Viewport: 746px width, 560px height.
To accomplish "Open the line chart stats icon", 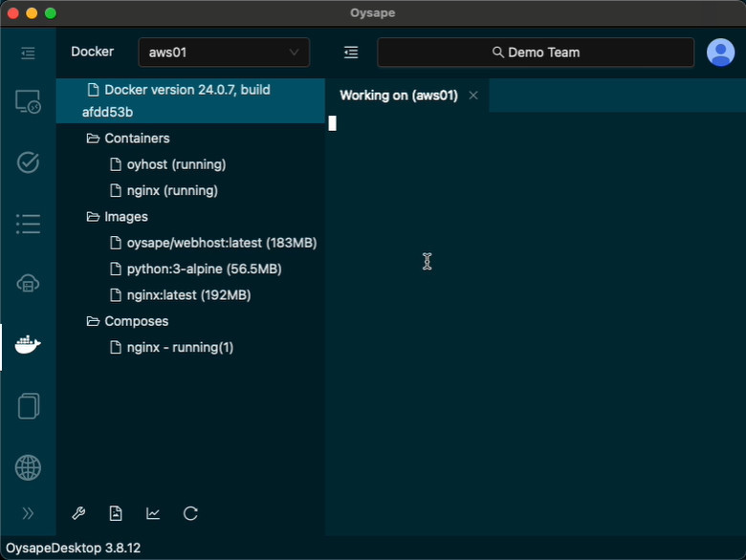I will [x=153, y=514].
